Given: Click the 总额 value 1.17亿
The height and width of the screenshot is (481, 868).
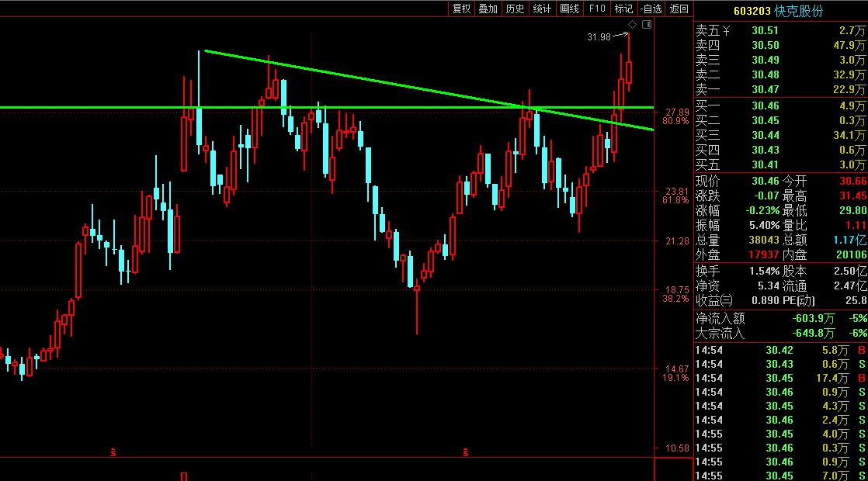Looking at the screenshot, I should coord(850,240).
